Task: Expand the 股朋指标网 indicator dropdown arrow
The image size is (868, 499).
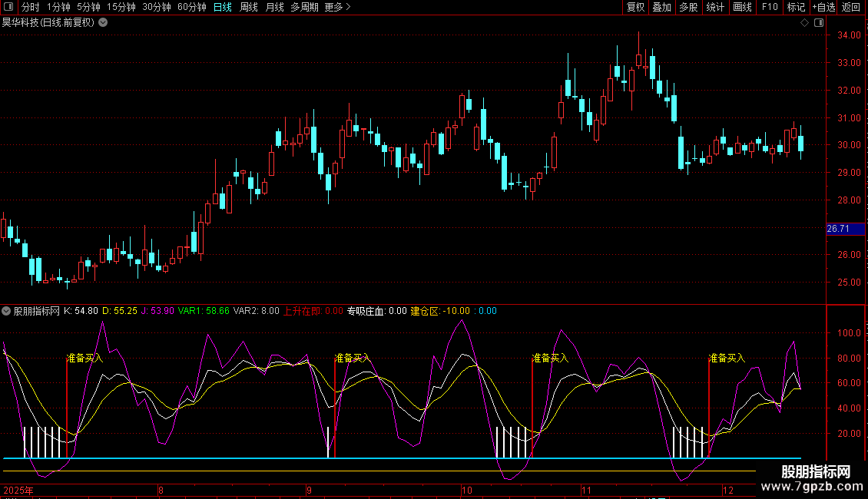Action: (x=7, y=312)
